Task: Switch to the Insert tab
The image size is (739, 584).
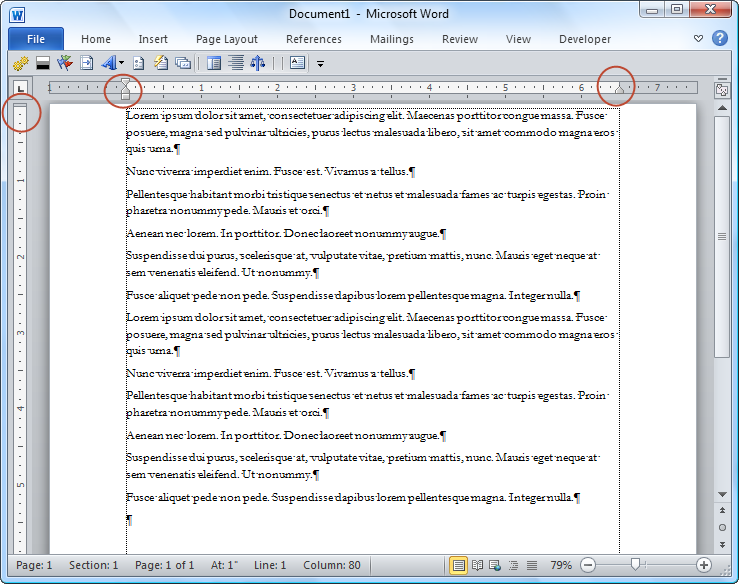Action: tap(153, 39)
